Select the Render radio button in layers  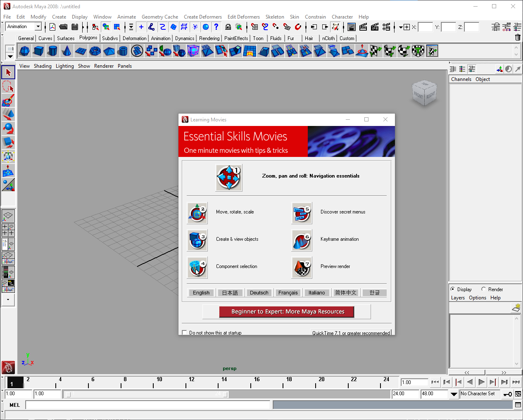(483, 289)
